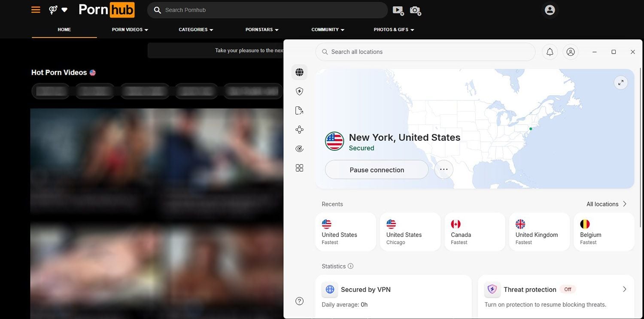Click the Statistics section label
This screenshot has width=644, height=319.
334,266
